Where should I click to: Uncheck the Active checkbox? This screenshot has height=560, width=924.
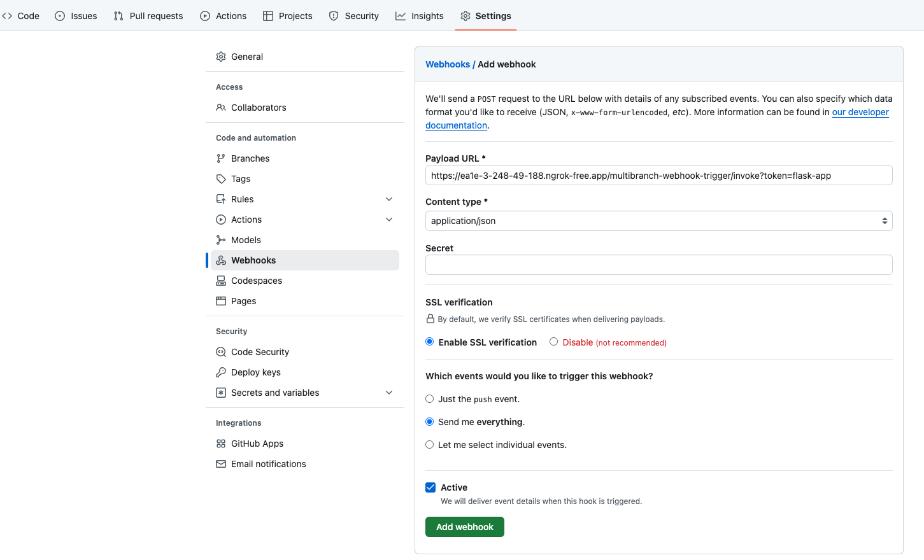pos(430,487)
